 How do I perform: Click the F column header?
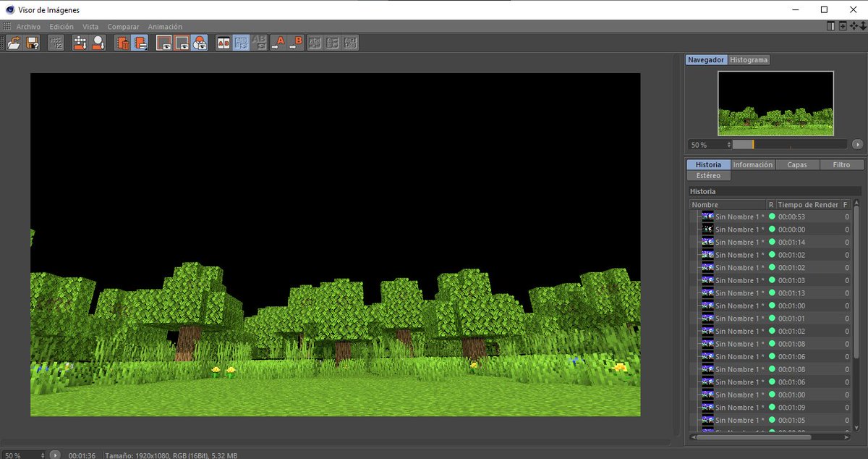(x=846, y=205)
